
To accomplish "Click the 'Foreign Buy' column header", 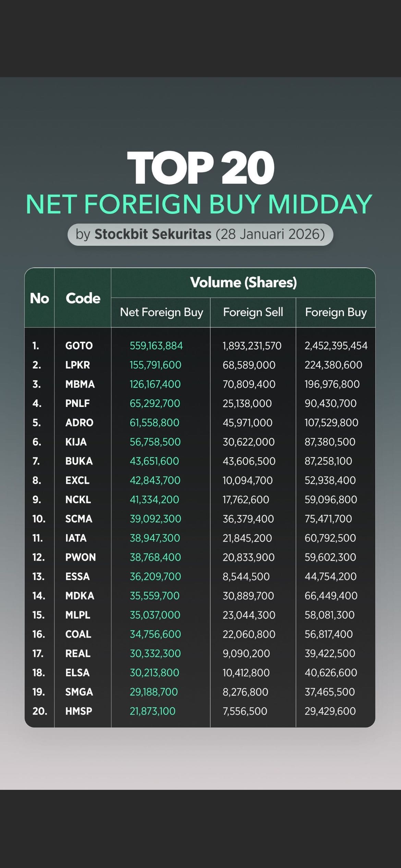I will pos(336,312).
